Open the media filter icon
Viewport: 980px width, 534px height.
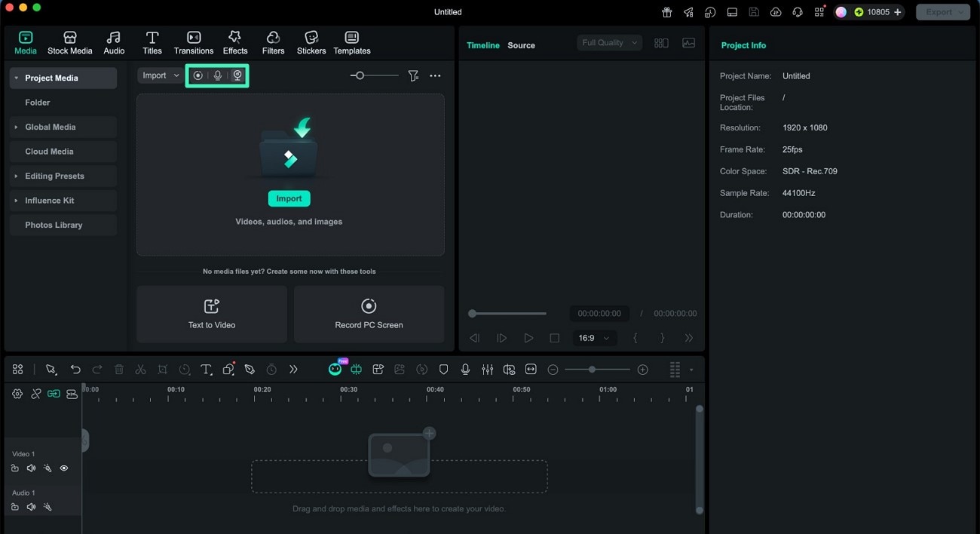tap(413, 75)
